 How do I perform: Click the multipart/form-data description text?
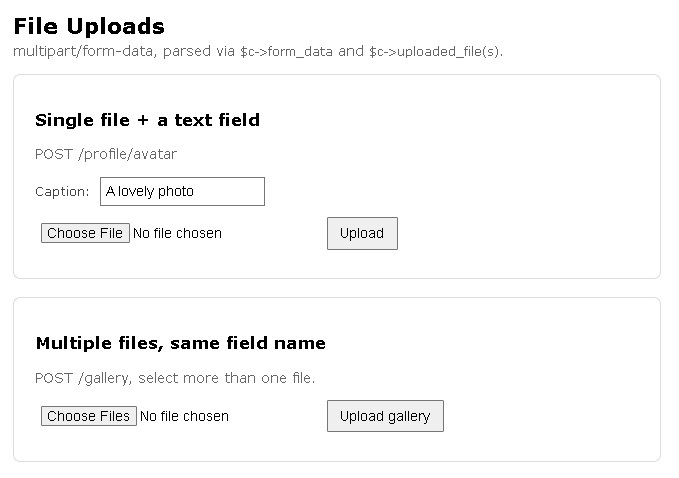(258, 52)
